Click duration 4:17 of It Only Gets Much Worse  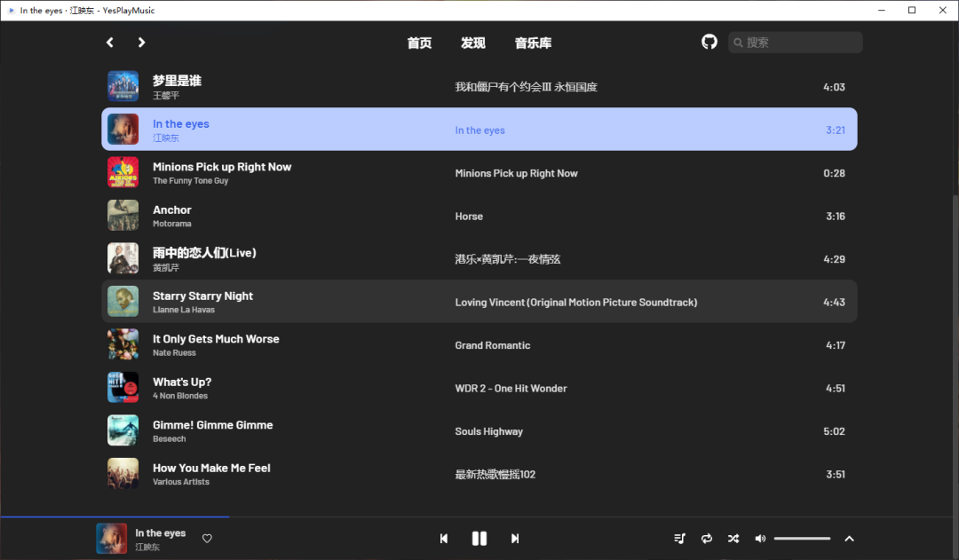tap(836, 345)
